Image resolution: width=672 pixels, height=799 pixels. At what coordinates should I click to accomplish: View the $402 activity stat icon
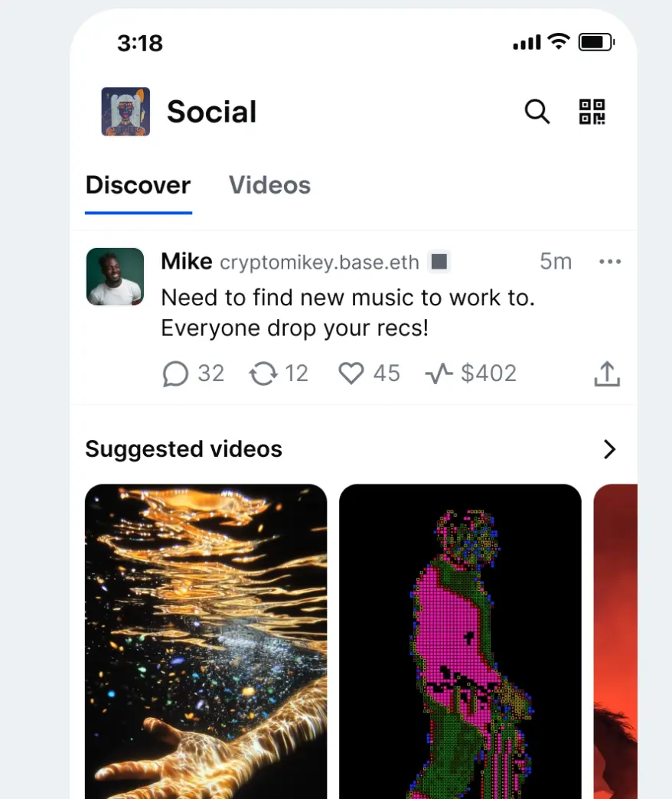(x=439, y=373)
